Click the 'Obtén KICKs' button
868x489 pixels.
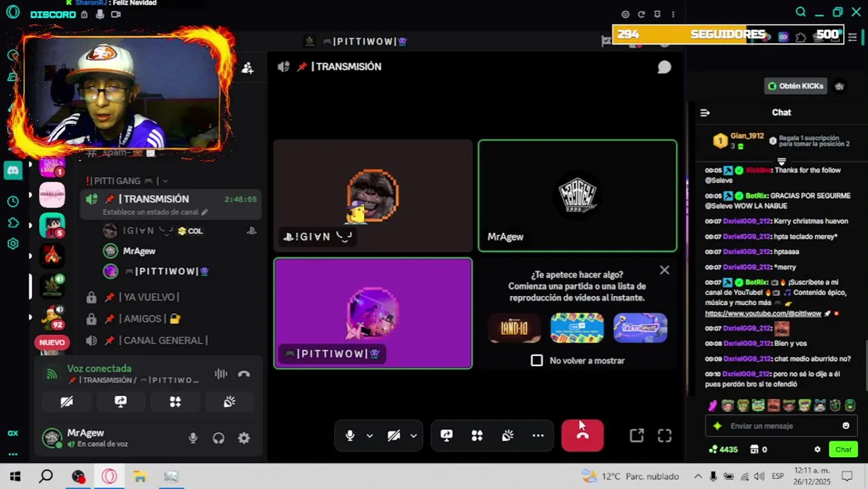795,86
